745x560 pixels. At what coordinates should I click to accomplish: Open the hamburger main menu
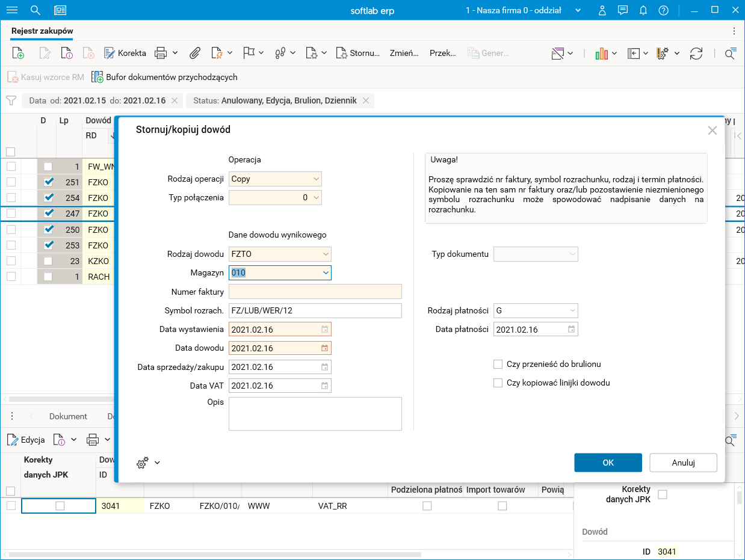click(11, 10)
